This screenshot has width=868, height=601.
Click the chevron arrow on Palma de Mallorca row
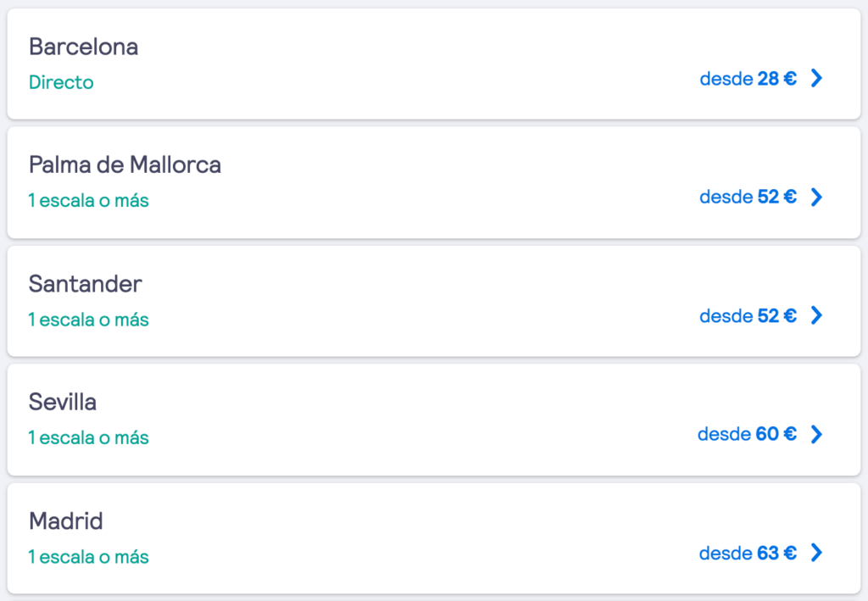(816, 197)
